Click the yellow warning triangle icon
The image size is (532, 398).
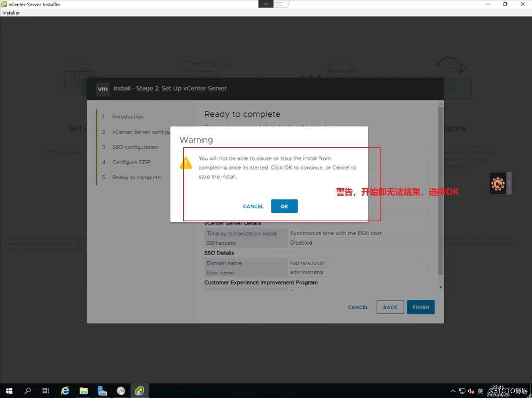pyautogui.click(x=186, y=163)
